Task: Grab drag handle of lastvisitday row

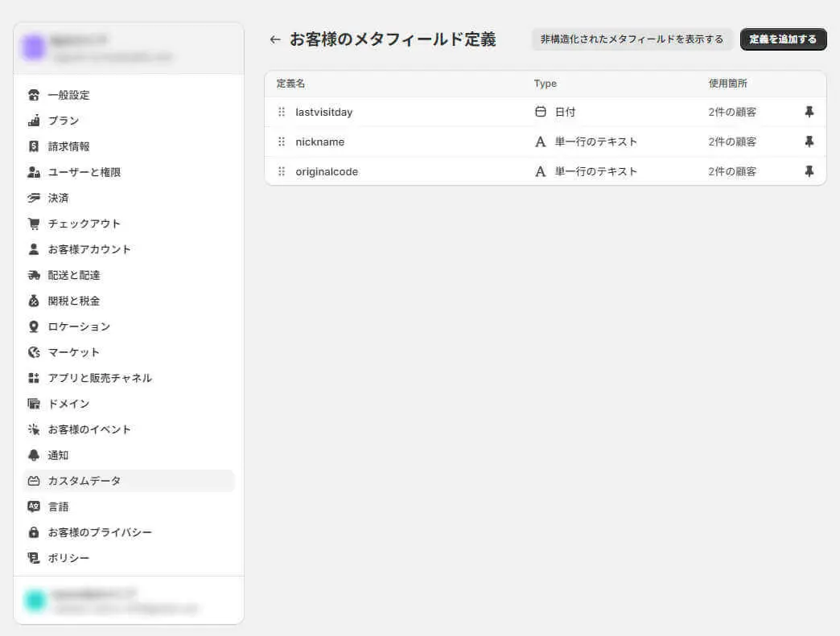Action: click(x=282, y=112)
